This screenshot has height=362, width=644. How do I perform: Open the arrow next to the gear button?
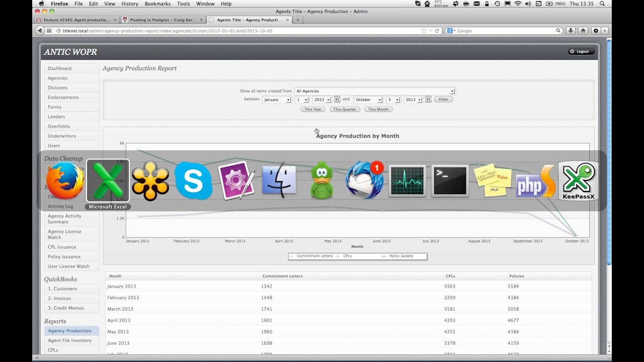click(x=604, y=31)
